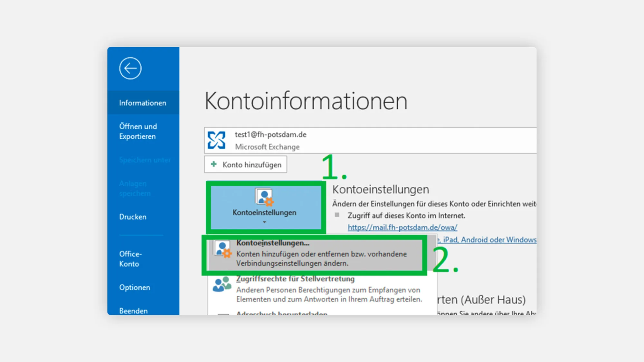Select Zugriffsrechte für Stellvertretung entry
Viewport: 644px width, 362px height.
(x=321, y=289)
